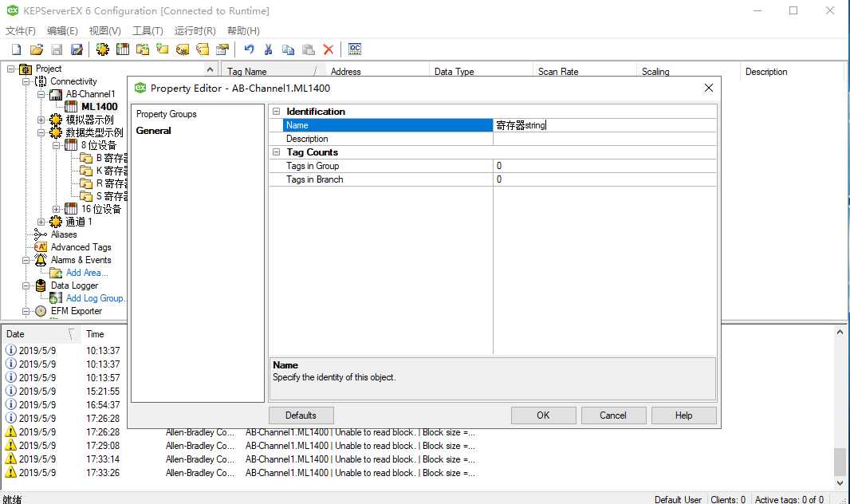
Task: Collapse the Identification property section
Action: click(x=276, y=111)
